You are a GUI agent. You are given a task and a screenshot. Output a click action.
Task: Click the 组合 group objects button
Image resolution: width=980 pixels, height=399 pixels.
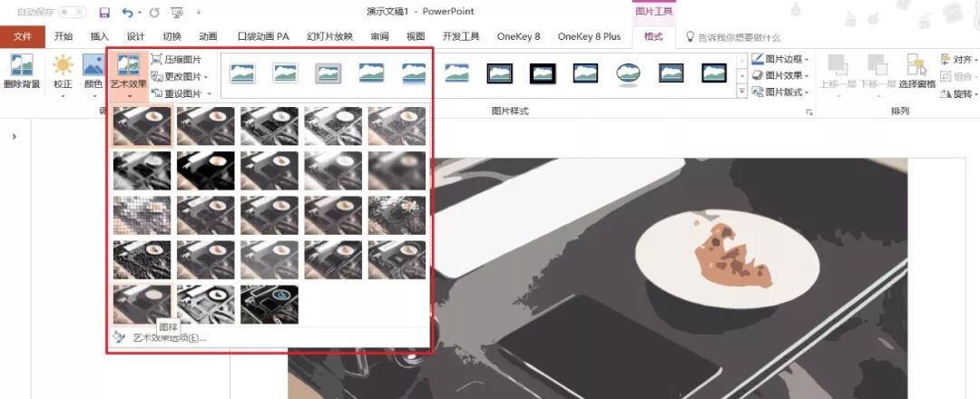(x=959, y=76)
